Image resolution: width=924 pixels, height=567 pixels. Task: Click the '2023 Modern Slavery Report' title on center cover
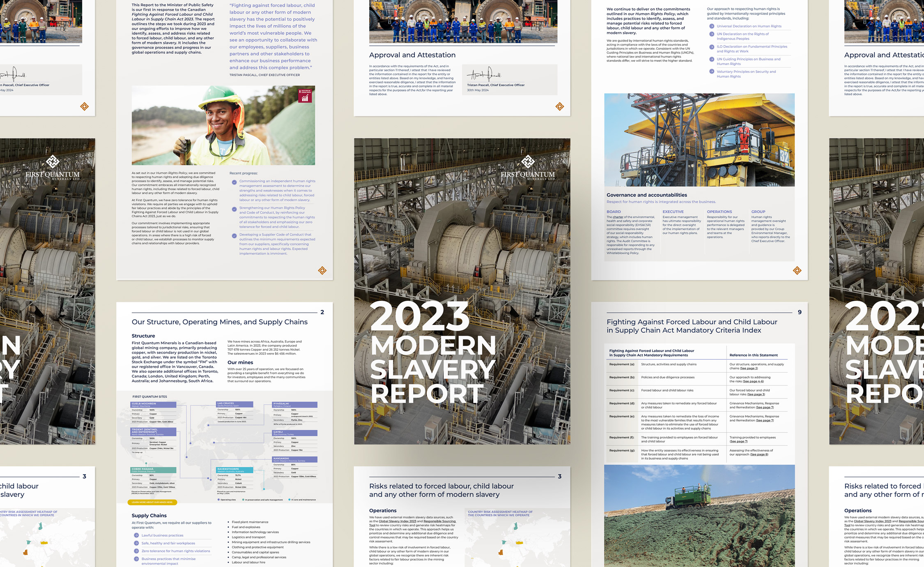[433, 352]
